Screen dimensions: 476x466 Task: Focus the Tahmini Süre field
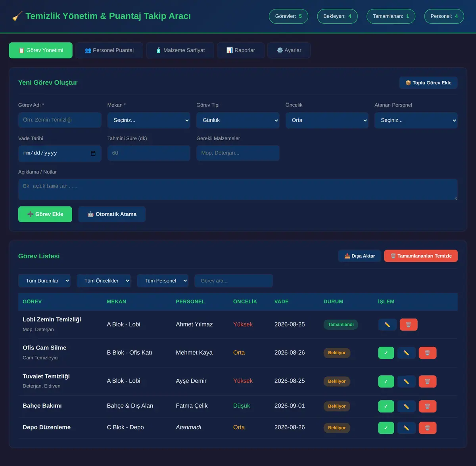(149, 153)
